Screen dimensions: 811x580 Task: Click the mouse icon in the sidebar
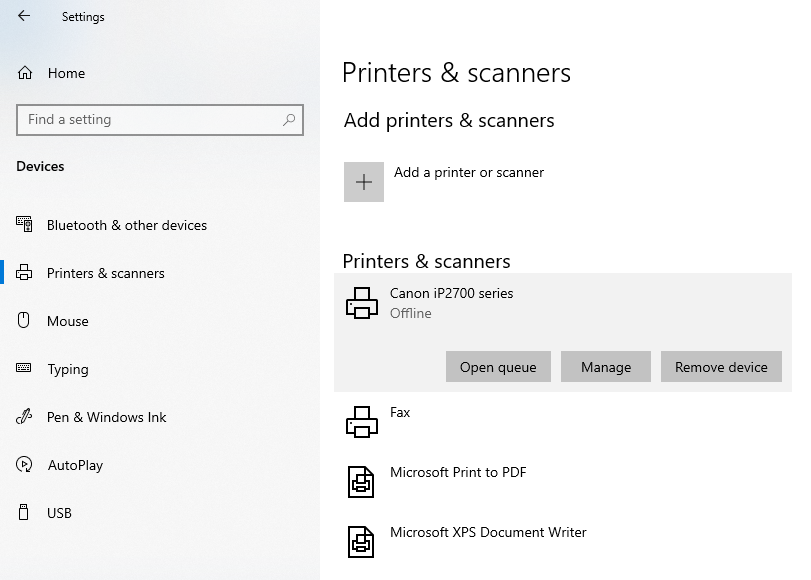(25, 321)
